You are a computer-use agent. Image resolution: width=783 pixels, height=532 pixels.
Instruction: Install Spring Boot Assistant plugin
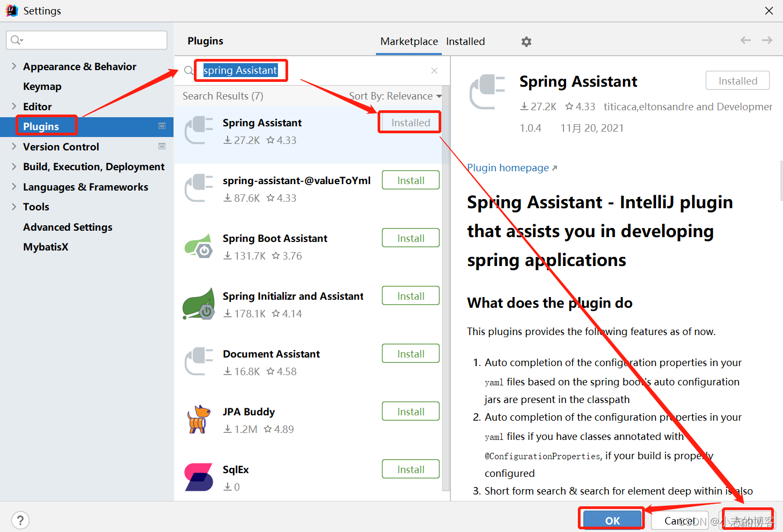click(x=411, y=238)
